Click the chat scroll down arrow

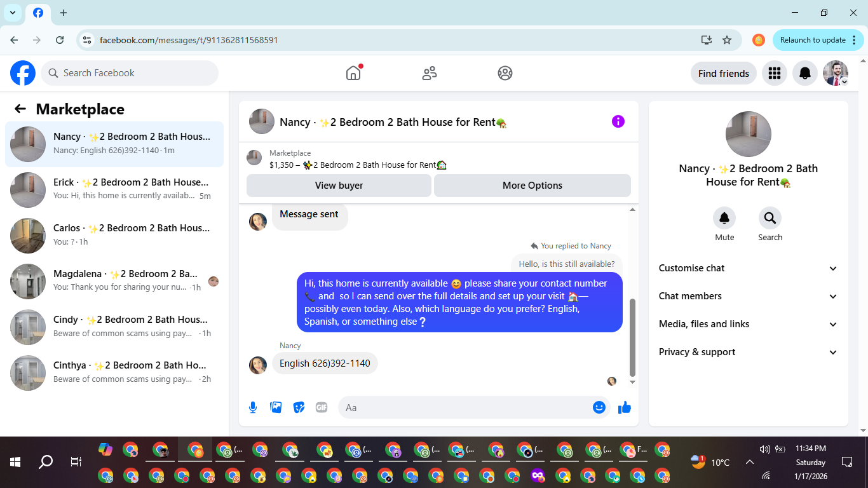pos(632,383)
